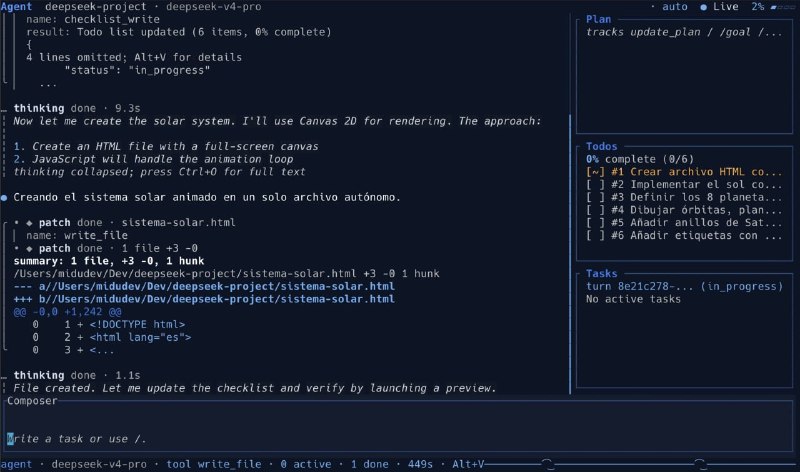Click the context usage progress bar
This screenshot has height=472, width=800.
[782, 7]
